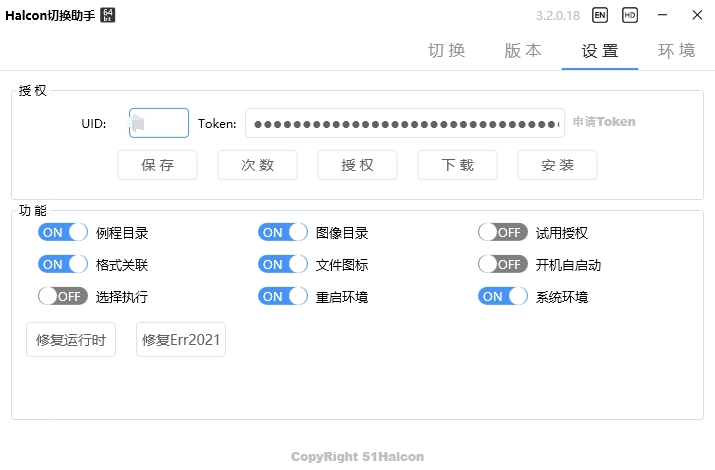Select the 设置 tab
The width and height of the screenshot is (715, 470).
point(600,51)
